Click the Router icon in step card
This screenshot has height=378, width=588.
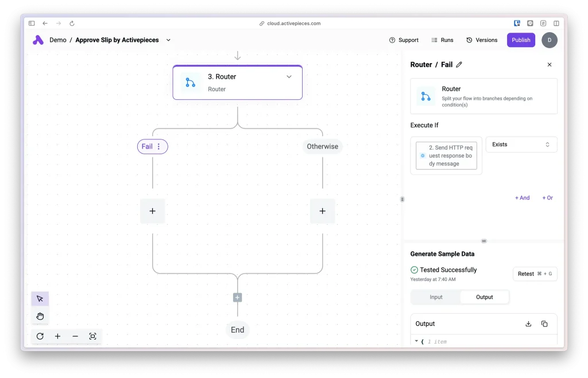pyautogui.click(x=191, y=83)
